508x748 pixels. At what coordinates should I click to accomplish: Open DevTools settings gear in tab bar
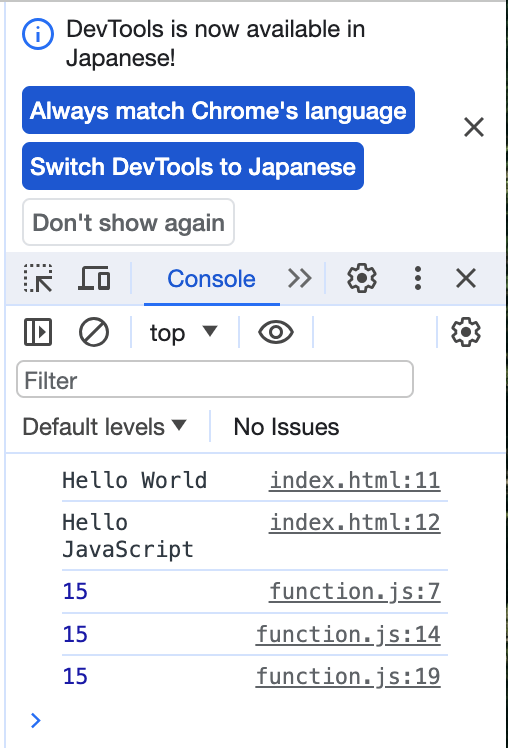pos(362,278)
